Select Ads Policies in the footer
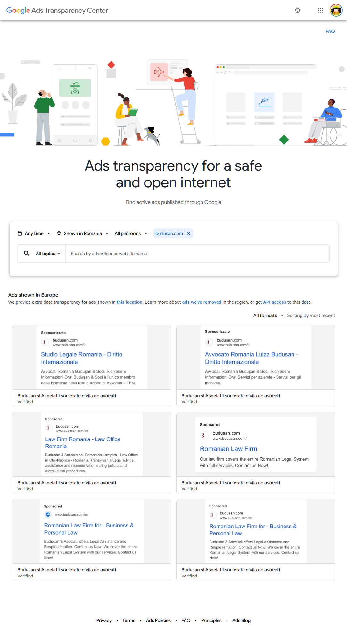Screen dimensions: 347x644 point(158,620)
